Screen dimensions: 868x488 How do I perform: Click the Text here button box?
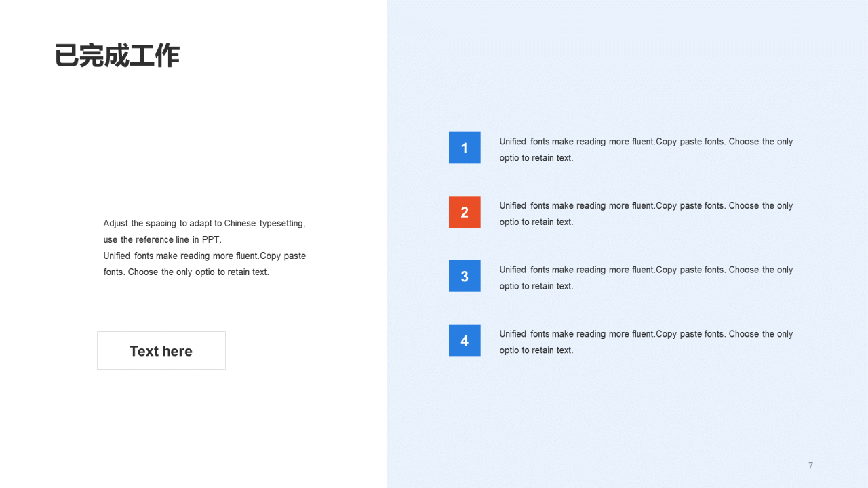[x=161, y=350]
